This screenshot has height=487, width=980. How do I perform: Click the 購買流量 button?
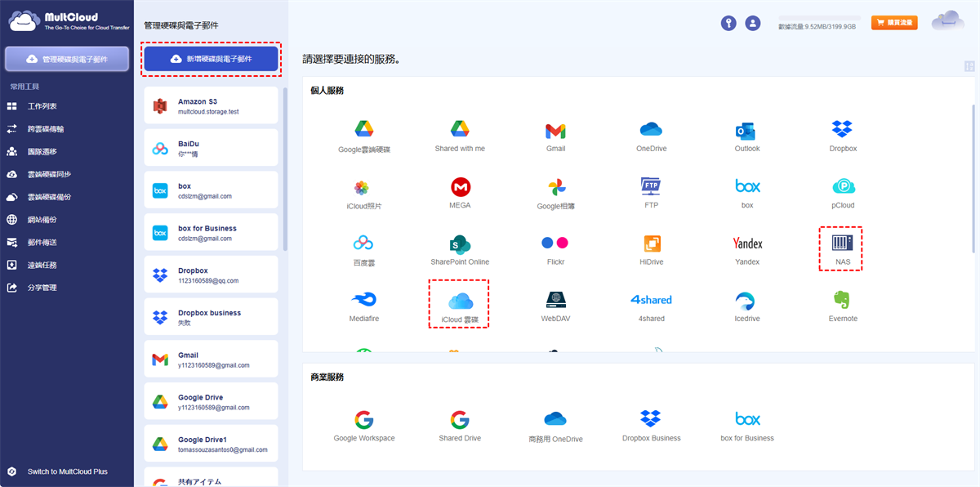894,23
